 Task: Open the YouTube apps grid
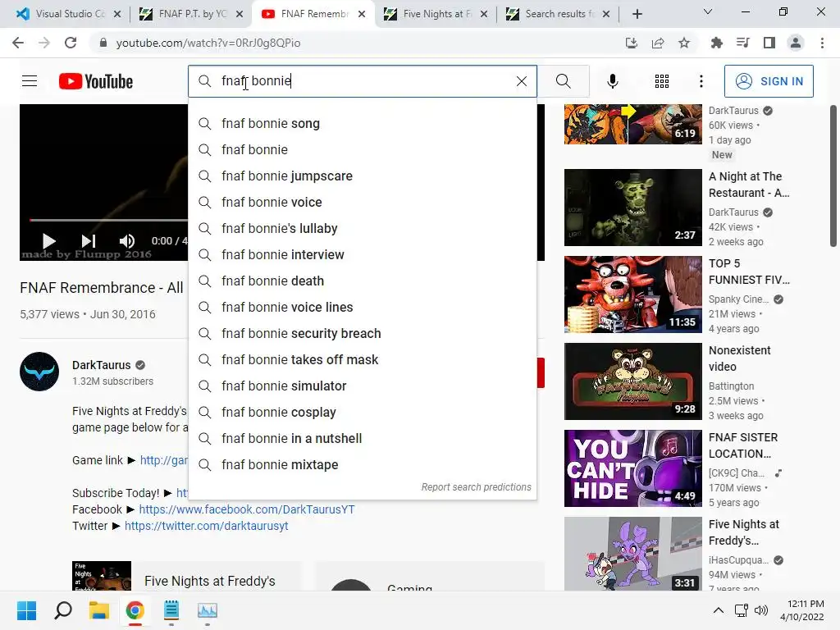coord(662,81)
